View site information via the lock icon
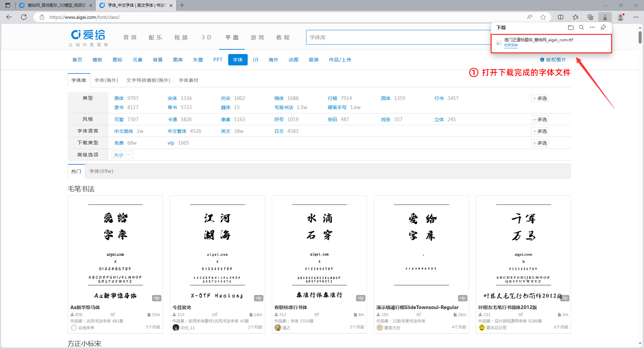Viewport: 644px width, 349px height. 42,17
